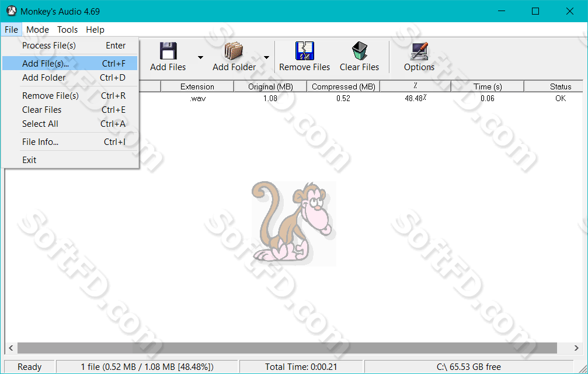Sort by the Extension column header
The image size is (588, 374).
point(197,86)
